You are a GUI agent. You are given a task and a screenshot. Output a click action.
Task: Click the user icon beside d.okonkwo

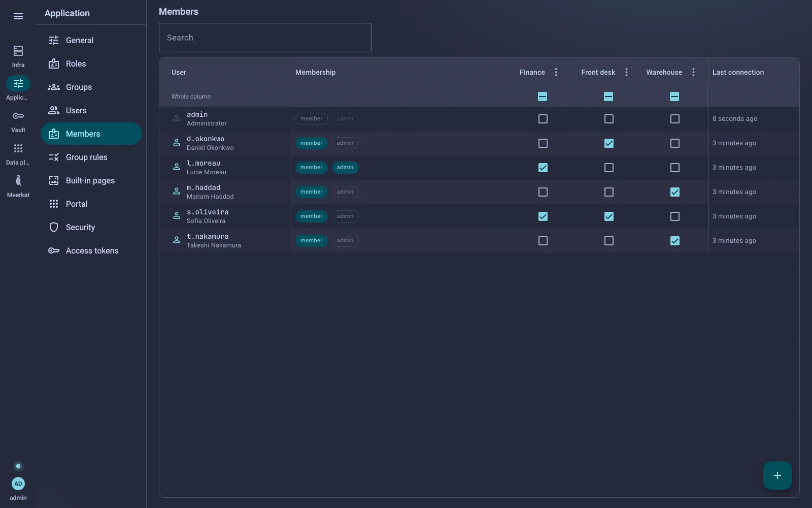(177, 143)
